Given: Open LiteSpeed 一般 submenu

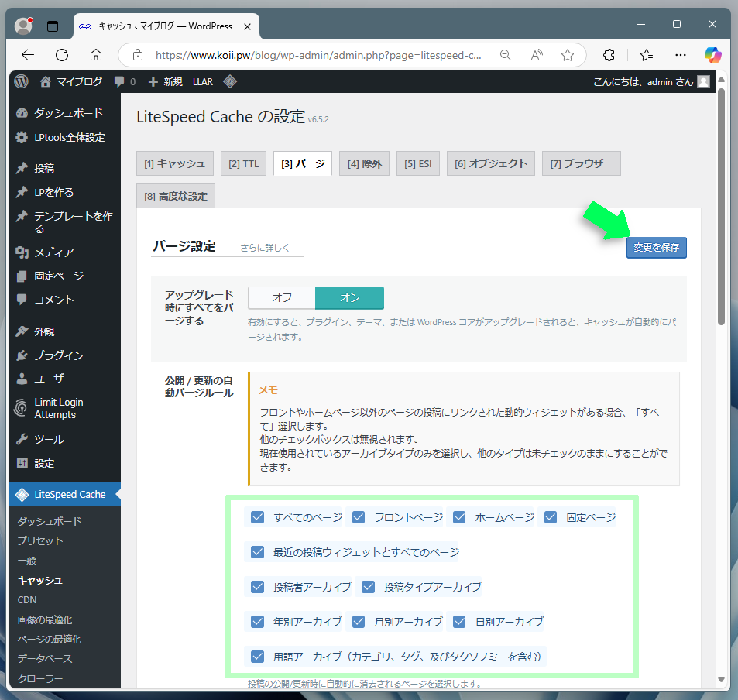Looking at the screenshot, I should 27,561.
